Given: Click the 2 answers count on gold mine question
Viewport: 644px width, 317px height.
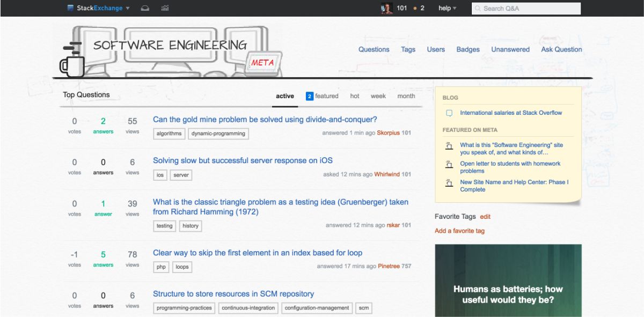Looking at the screenshot, I should point(103,125).
